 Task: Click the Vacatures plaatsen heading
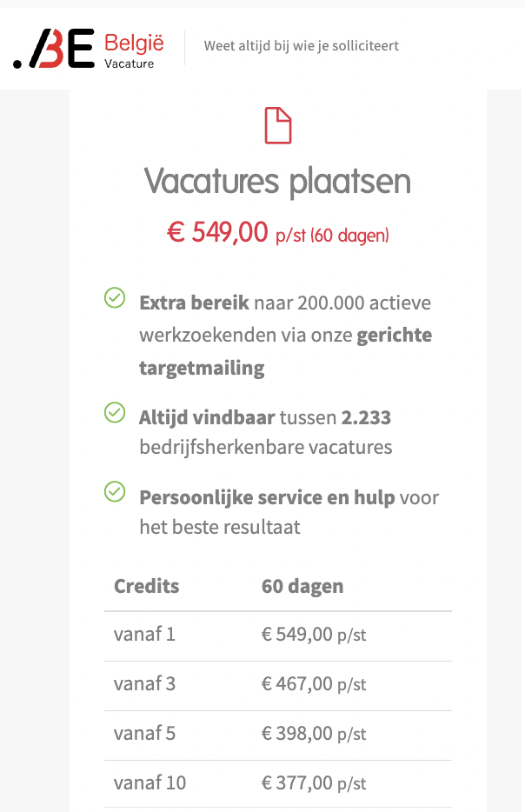277,181
